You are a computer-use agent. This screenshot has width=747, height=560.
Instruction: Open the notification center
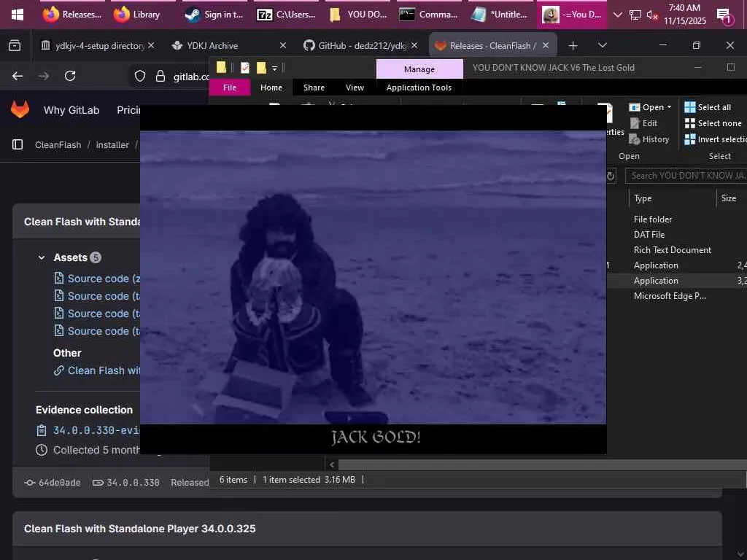click(x=724, y=16)
